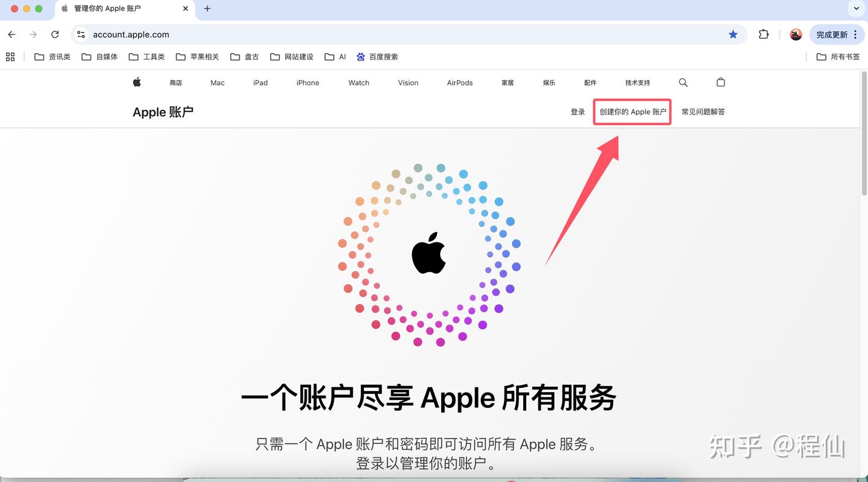Viewport: 868px width, 482px height.
Task: Select the 管理你的 Apple 账户 tab
Action: [124, 9]
